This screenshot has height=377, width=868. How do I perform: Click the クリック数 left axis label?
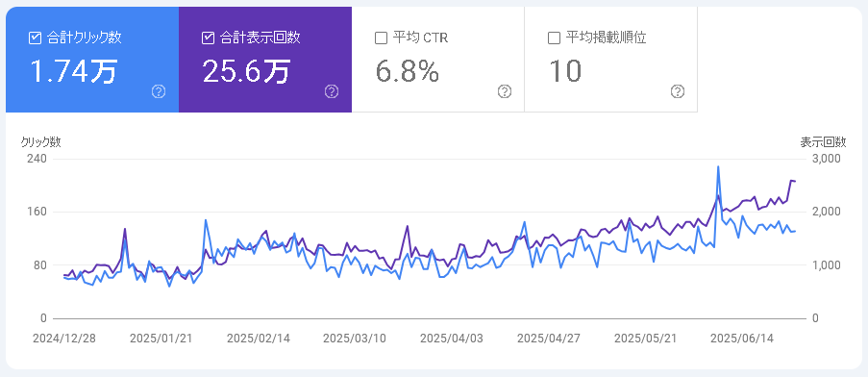click(x=40, y=142)
